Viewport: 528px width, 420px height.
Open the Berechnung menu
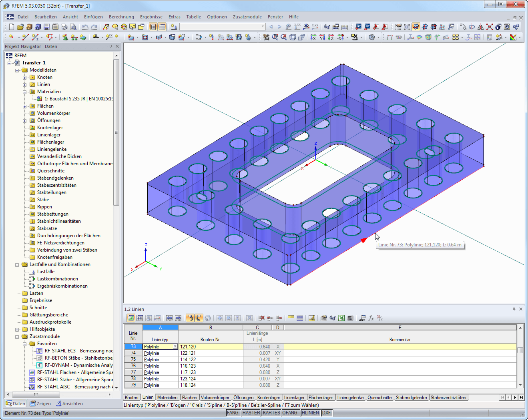121,17
